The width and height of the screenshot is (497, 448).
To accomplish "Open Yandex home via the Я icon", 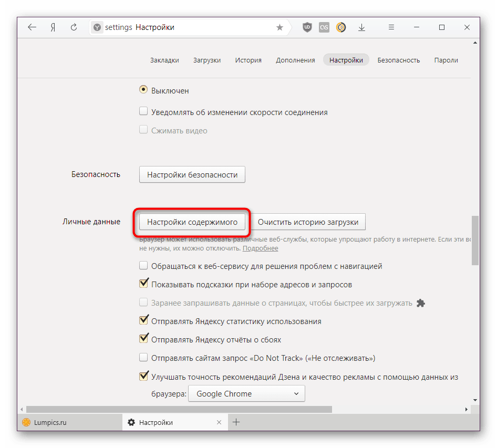I will click(53, 27).
